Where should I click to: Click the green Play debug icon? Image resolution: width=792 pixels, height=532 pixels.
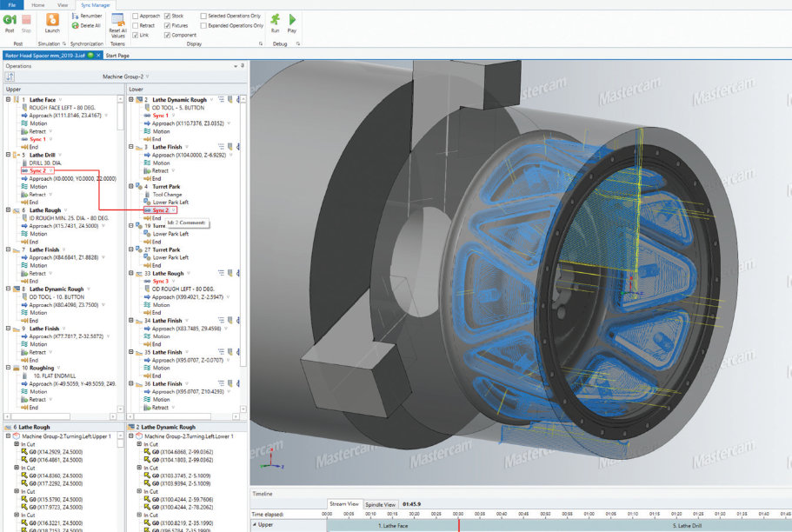(x=292, y=19)
